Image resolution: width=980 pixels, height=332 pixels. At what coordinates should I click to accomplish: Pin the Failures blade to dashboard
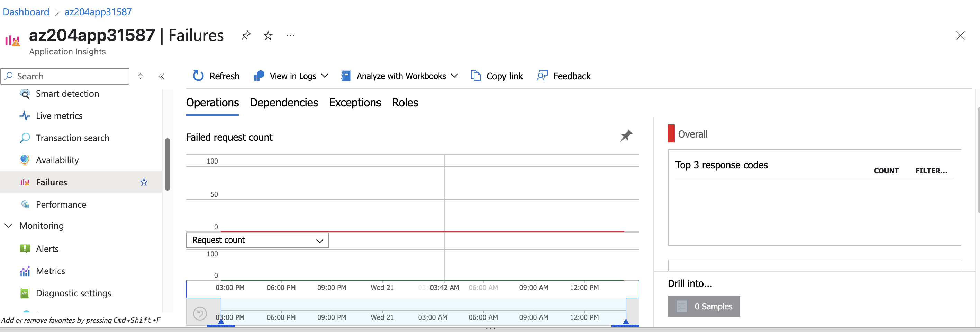click(246, 35)
